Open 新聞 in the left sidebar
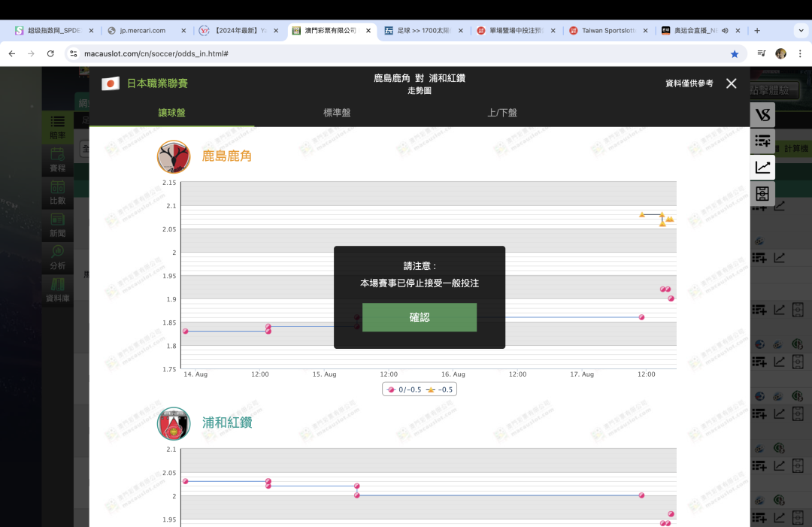 point(57,226)
